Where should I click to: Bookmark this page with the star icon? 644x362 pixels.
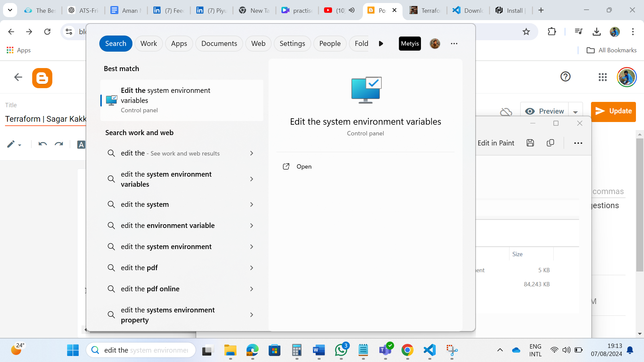coord(526,32)
